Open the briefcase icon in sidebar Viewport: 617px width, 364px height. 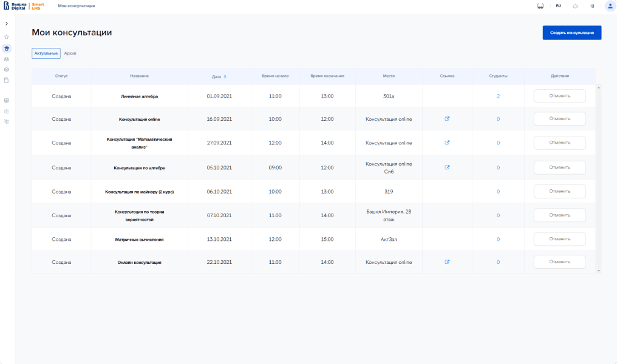[6, 111]
